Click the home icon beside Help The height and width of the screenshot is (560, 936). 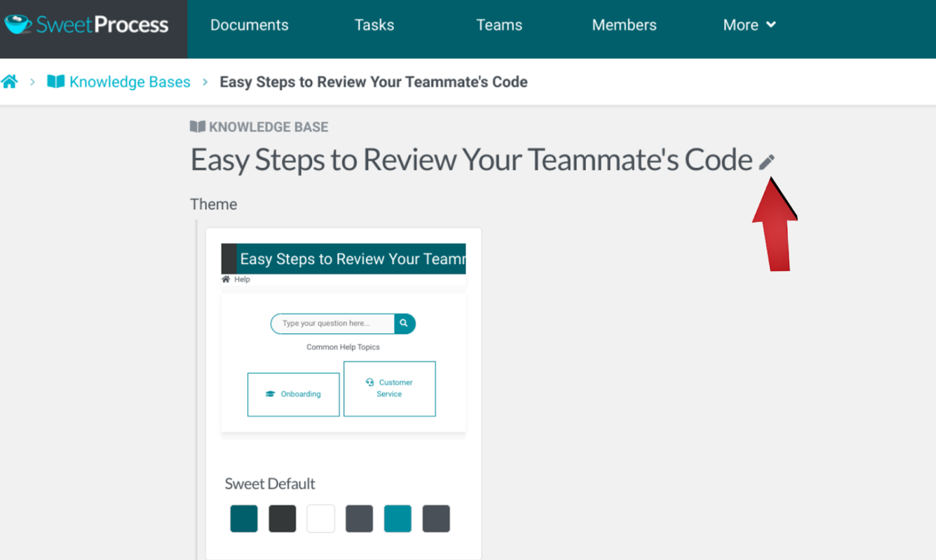tap(226, 279)
